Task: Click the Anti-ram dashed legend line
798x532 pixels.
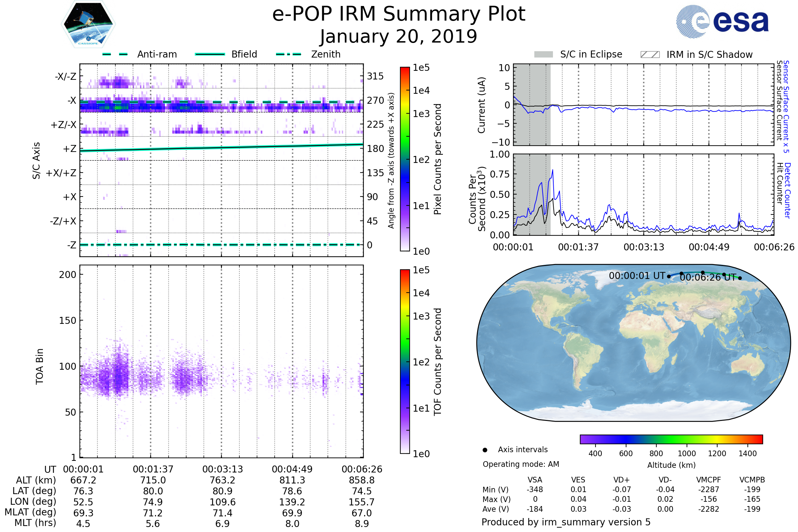Action: [x=115, y=54]
